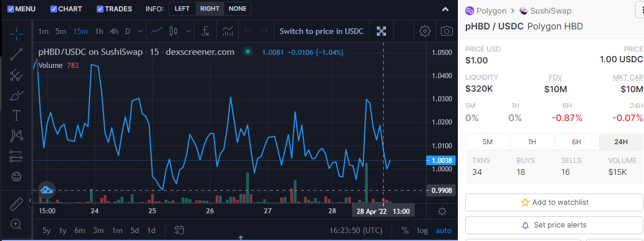Uncheck the MENU checkbox
Screen dimensions: 644x241
click(x=11, y=9)
